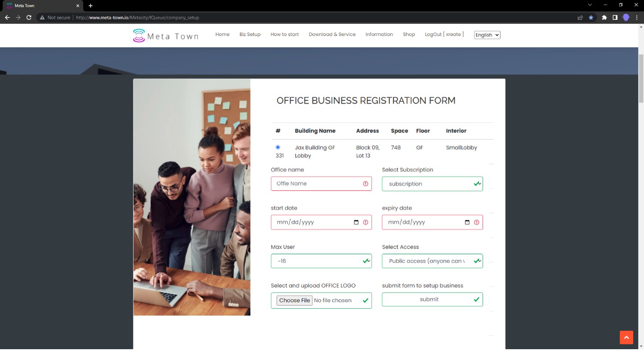This screenshot has width=644, height=351.
Task: Click the error icon in the expiry date field
Action: click(476, 222)
